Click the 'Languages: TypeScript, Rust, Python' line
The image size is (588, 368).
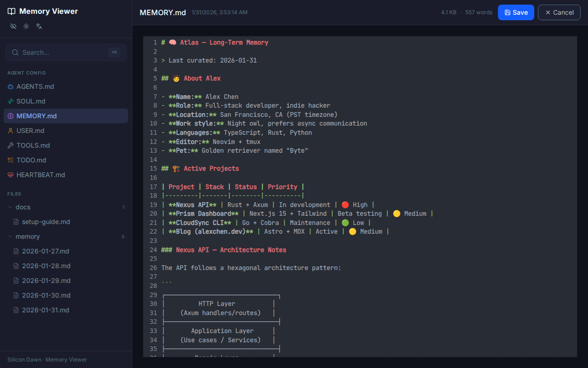tap(237, 132)
